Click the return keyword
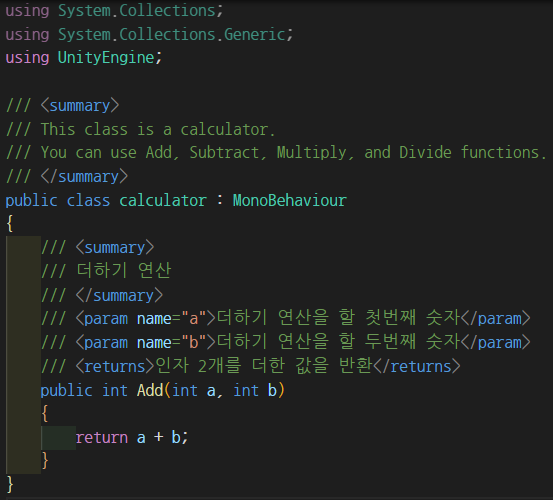Image resolution: width=553 pixels, height=500 pixels. pyautogui.click(x=102, y=438)
